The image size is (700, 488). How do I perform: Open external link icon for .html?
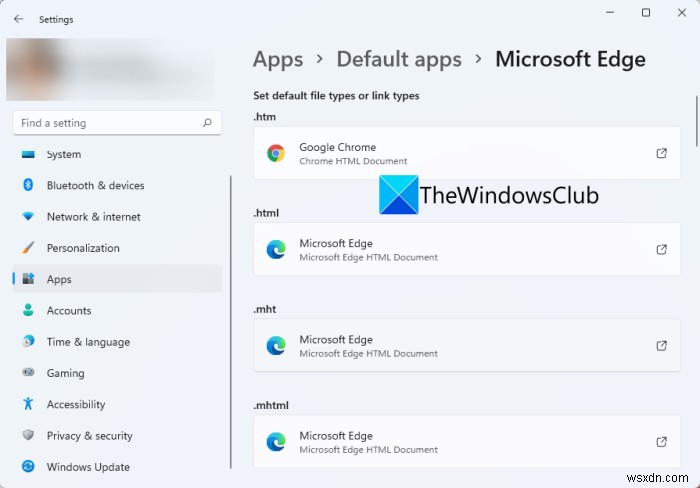(662, 249)
